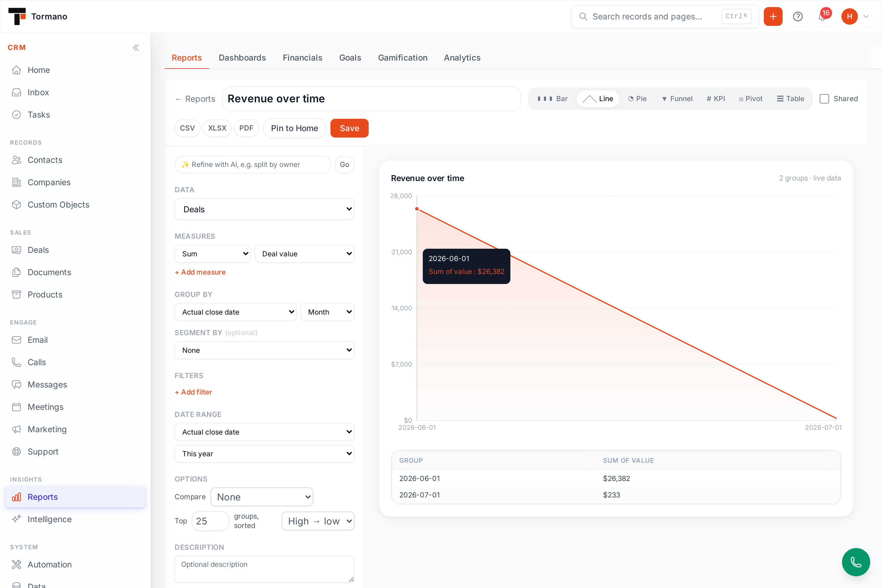Switch chart type to Pivot

click(750, 98)
